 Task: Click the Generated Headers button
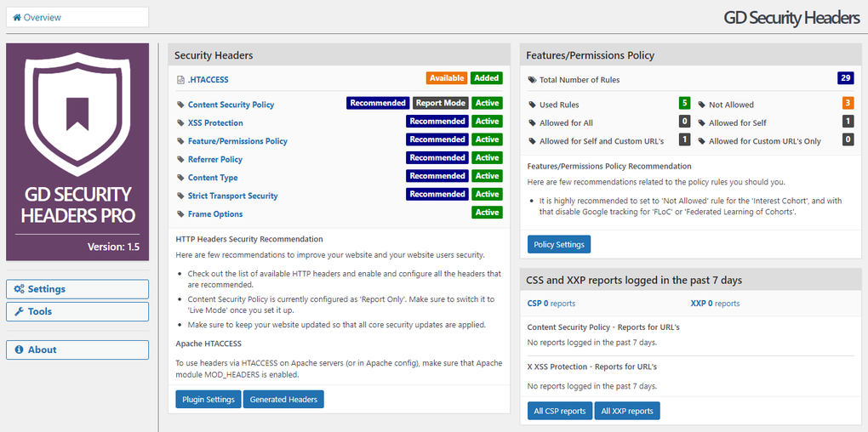pyautogui.click(x=283, y=400)
